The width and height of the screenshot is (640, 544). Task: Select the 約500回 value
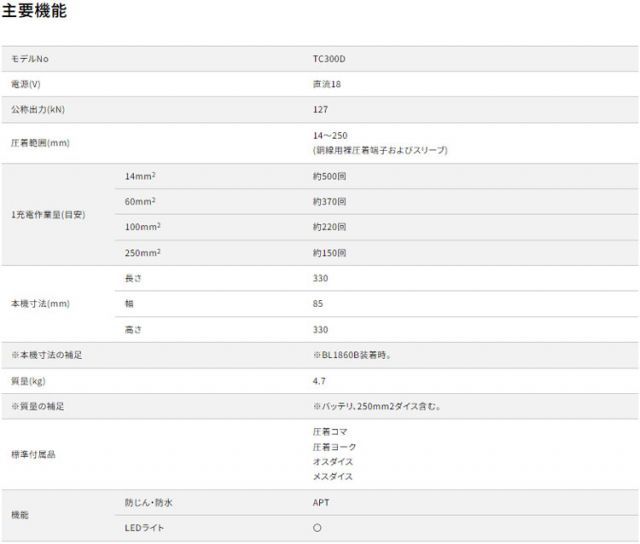coord(330,177)
